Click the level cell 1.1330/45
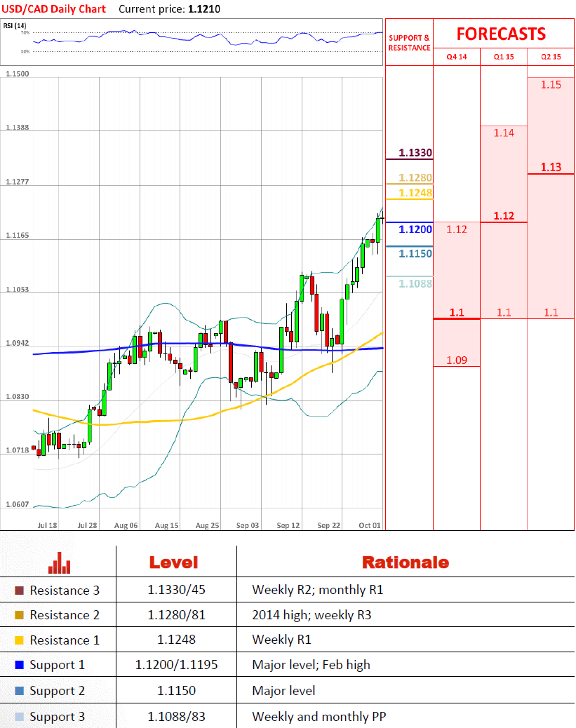 pos(177,590)
